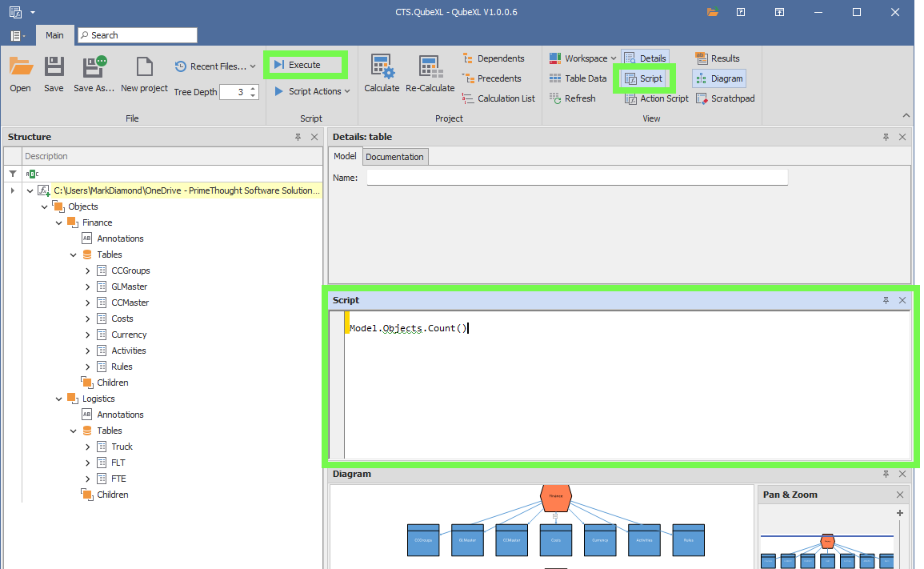Toggle the Script view button
This screenshot has width=924, height=569.
644,78
